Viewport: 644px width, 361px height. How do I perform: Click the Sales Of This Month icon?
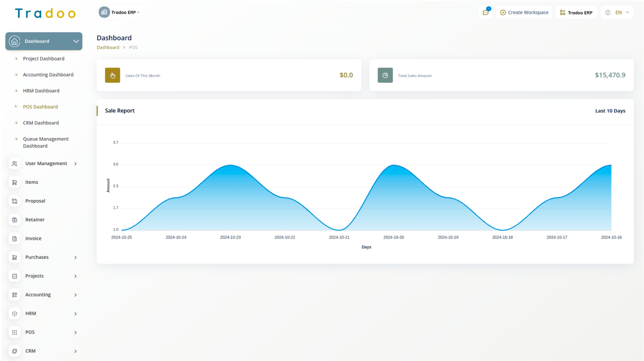(112, 75)
